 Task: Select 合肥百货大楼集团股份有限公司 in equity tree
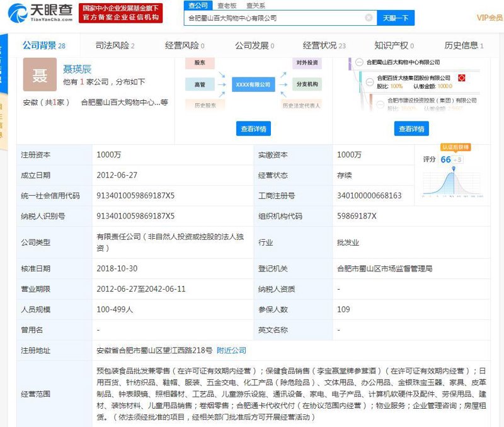413,78
